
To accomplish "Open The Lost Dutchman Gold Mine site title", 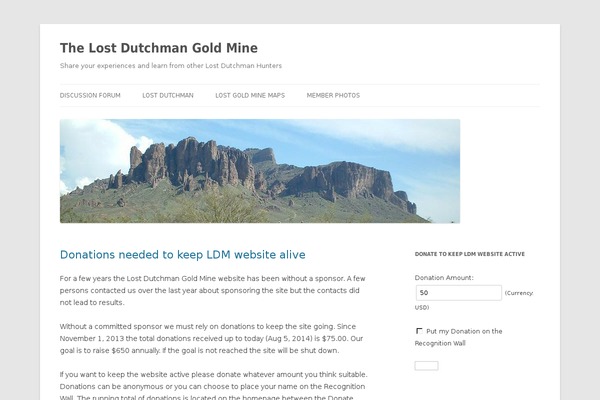I will point(159,48).
